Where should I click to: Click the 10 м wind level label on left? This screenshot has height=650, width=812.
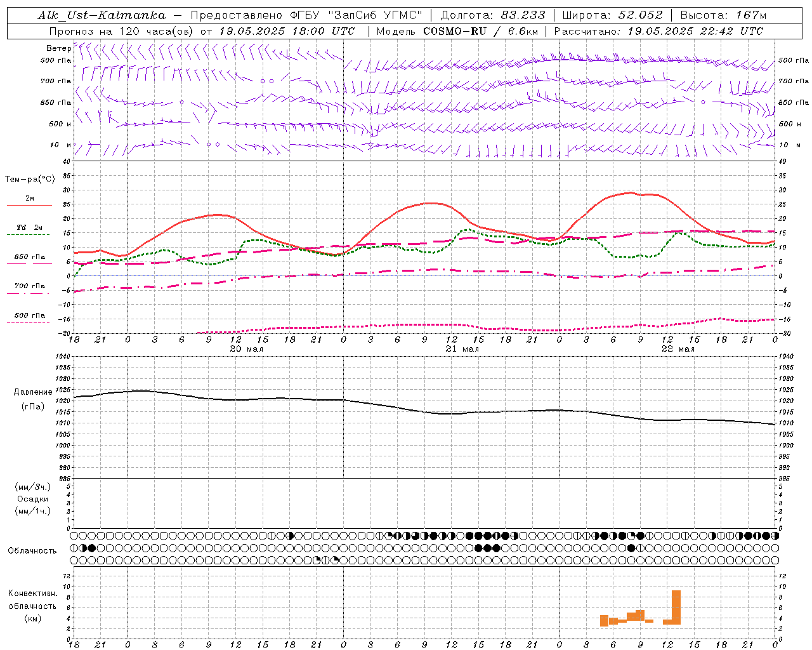pyautogui.click(x=61, y=145)
